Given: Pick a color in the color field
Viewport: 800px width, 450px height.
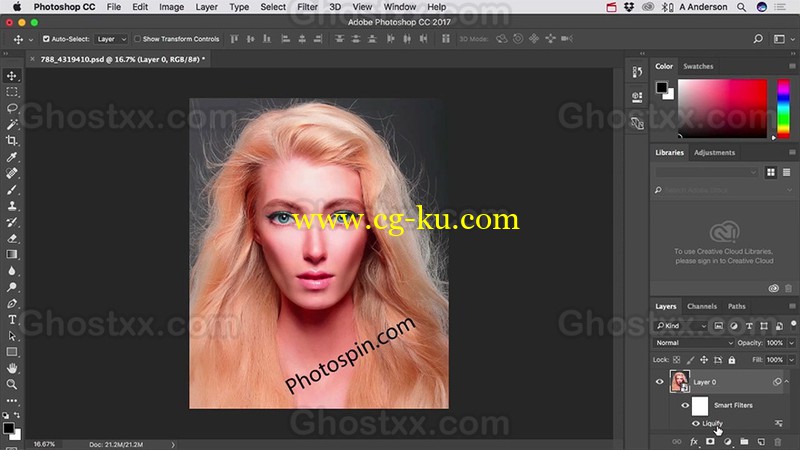Looking at the screenshot, I should pos(722,108).
